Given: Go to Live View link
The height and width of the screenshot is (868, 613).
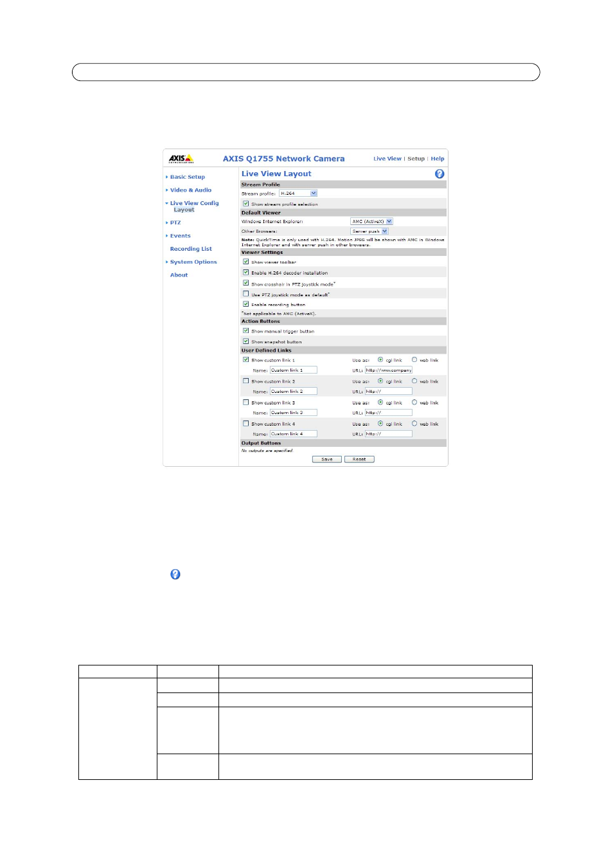Looking at the screenshot, I should coord(387,158).
